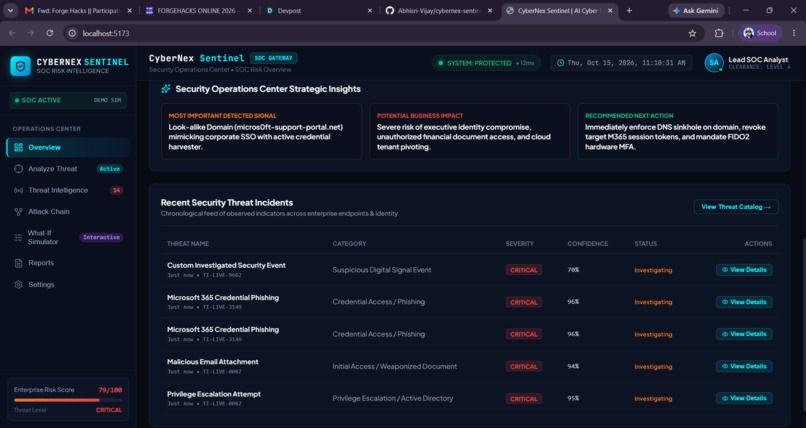This screenshot has height=428, width=806.
Task: Click the What-If Simulator sliders icon
Action: point(18,237)
